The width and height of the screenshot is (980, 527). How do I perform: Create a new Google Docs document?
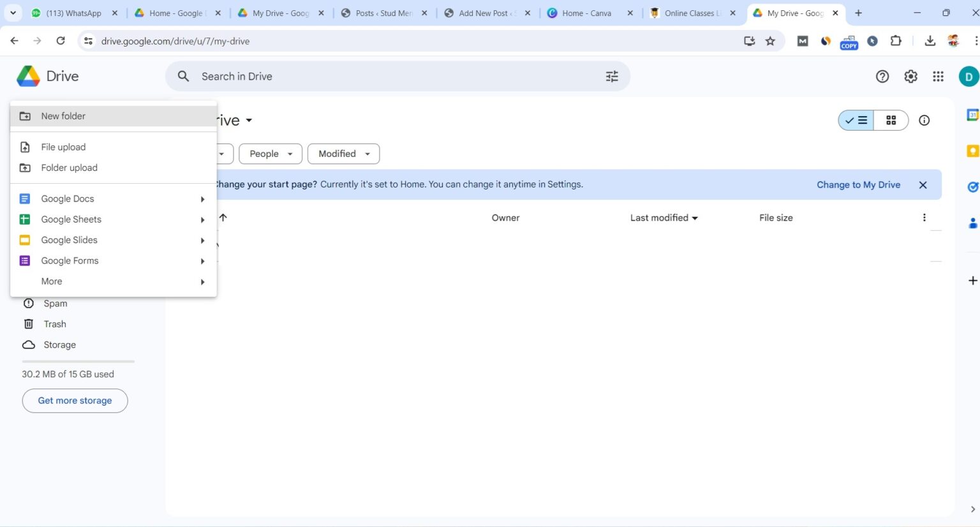67,198
